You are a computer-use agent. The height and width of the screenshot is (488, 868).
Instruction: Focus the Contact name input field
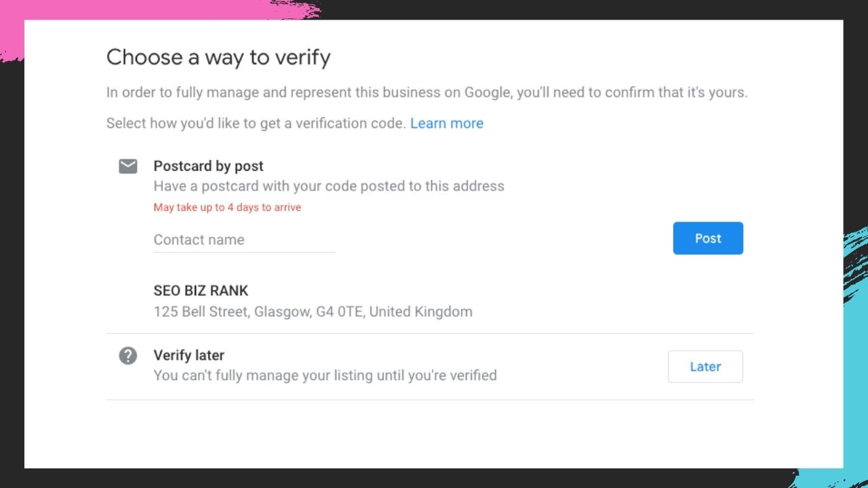point(244,240)
